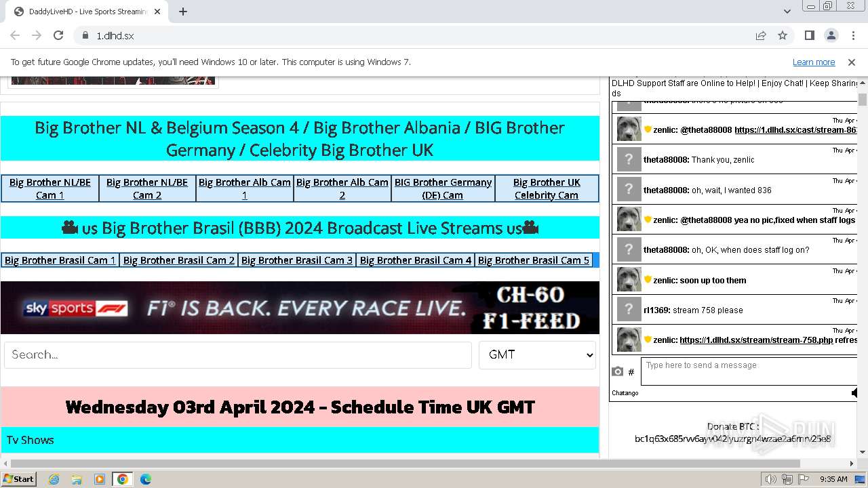Toggle the chat sound speaker icon
This screenshot has height=488, width=868.
pyautogui.click(x=854, y=392)
